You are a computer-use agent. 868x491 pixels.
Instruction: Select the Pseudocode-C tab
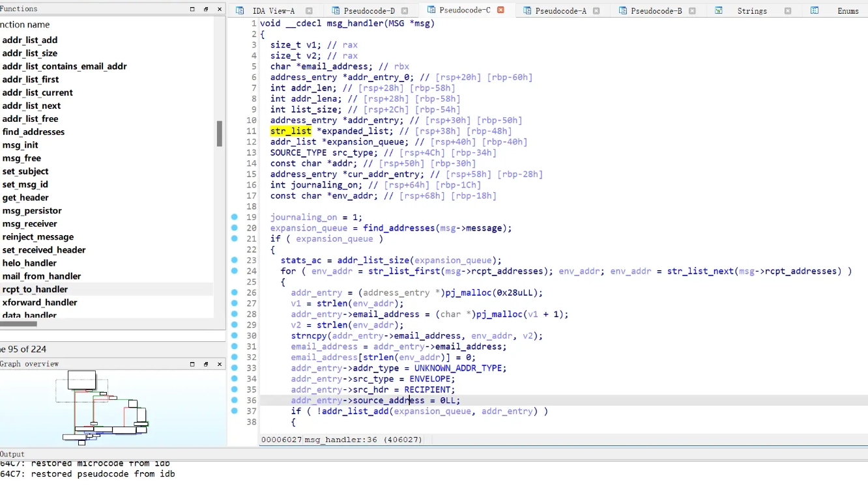pos(465,10)
